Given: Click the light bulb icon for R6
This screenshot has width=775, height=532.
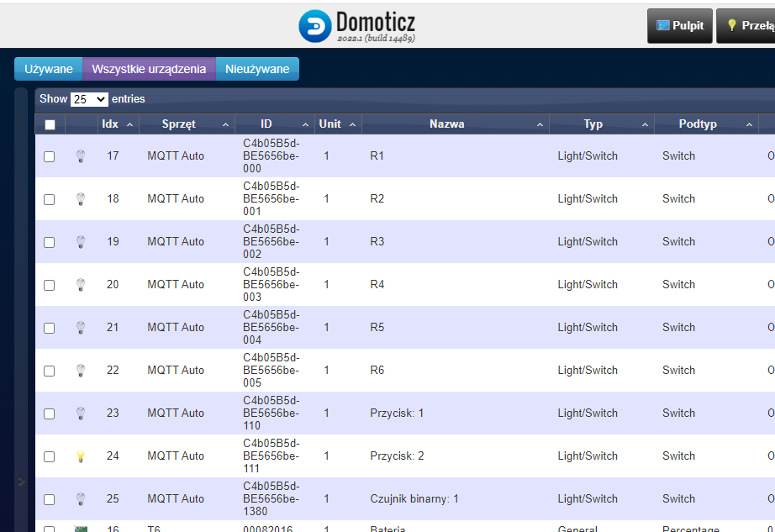Looking at the screenshot, I should [81, 371].
